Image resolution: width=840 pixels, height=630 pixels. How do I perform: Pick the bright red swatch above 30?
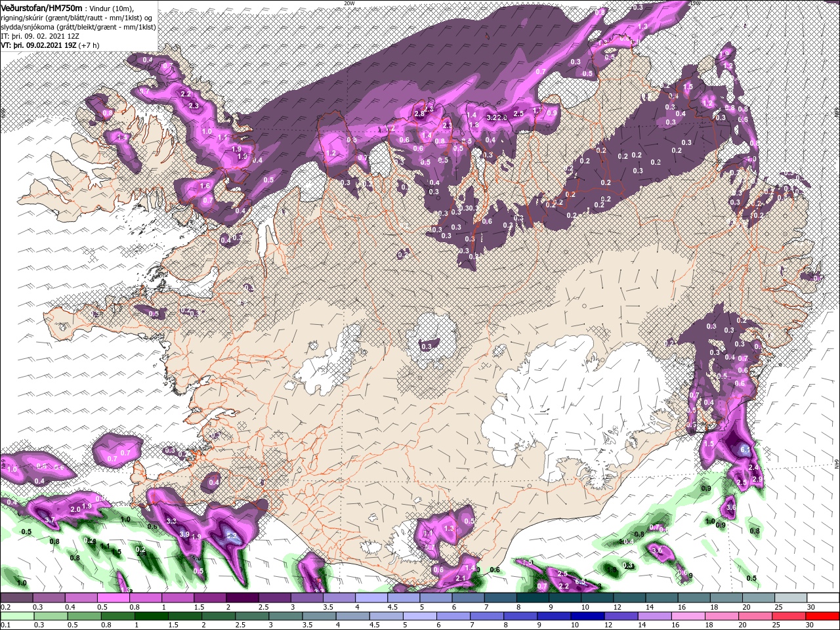(822, 616)
